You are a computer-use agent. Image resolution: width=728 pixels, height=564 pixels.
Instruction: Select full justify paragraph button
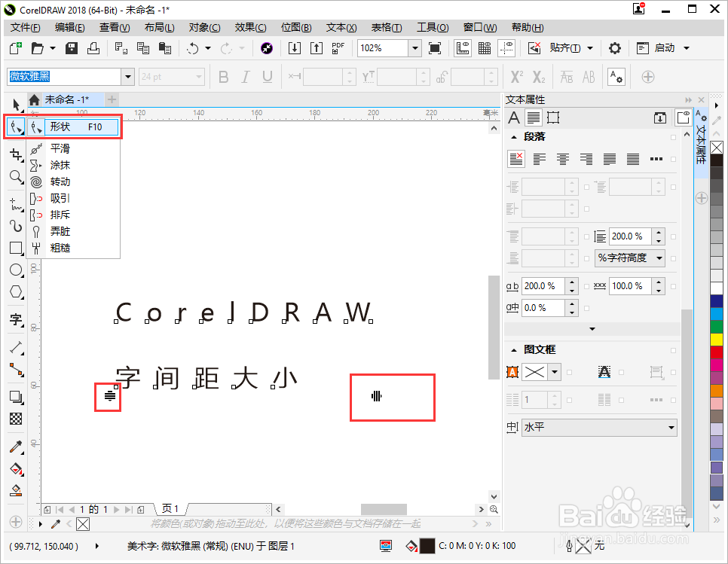pyautogui.click(x=609, y=159)
